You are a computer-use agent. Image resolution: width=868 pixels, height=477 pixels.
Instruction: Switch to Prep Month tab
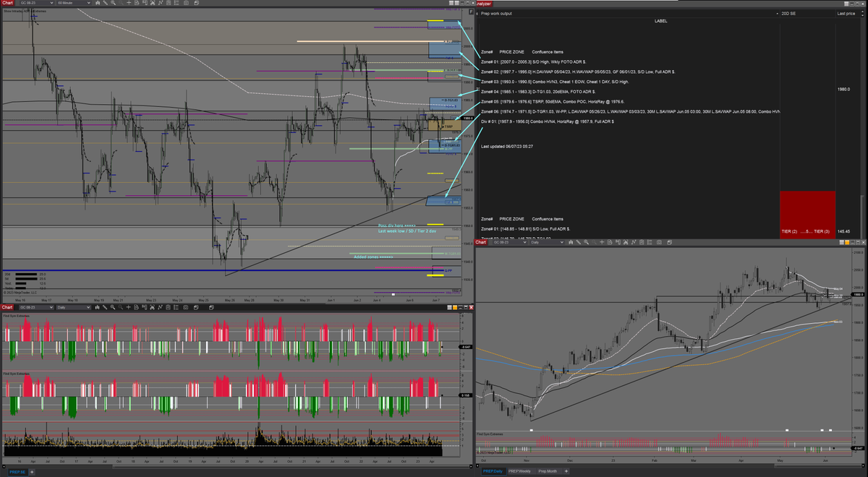(x=548, y=471)
